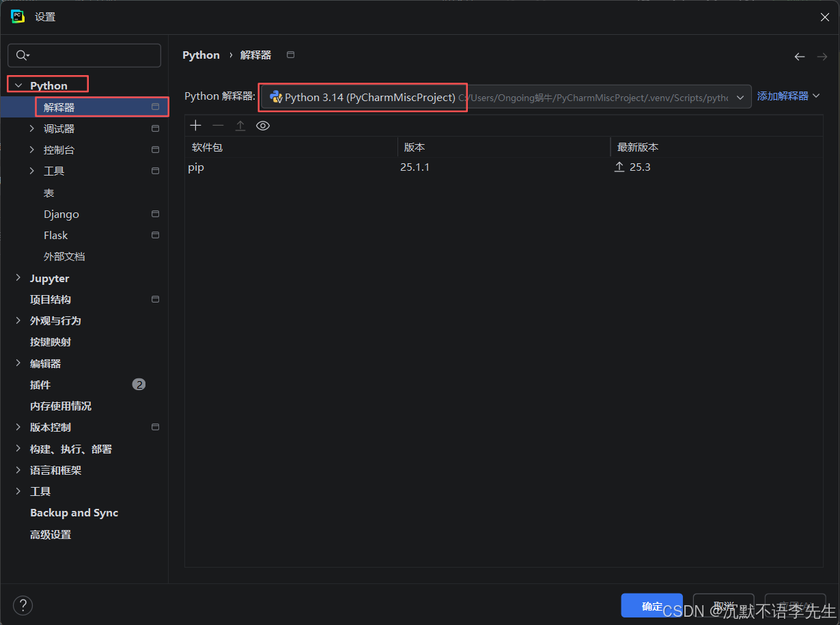Viewport: 840px width, 625px height.
Task: Expand the 编辑器 section
Action: tap(18, 363)
